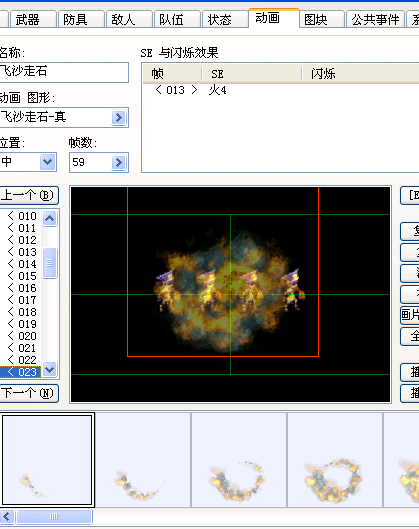Select highlighted frame 023 in list
Viewport: 419px width, 529px height.
pyautogui.click(x=21, y=372)
